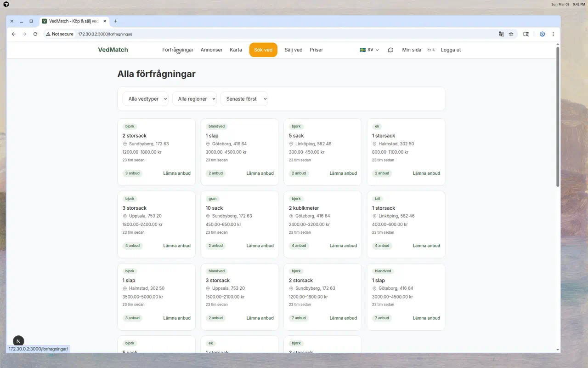Open the chat speech bubble icon
This screenshot has height=368, width=588.
coord(390,50)
